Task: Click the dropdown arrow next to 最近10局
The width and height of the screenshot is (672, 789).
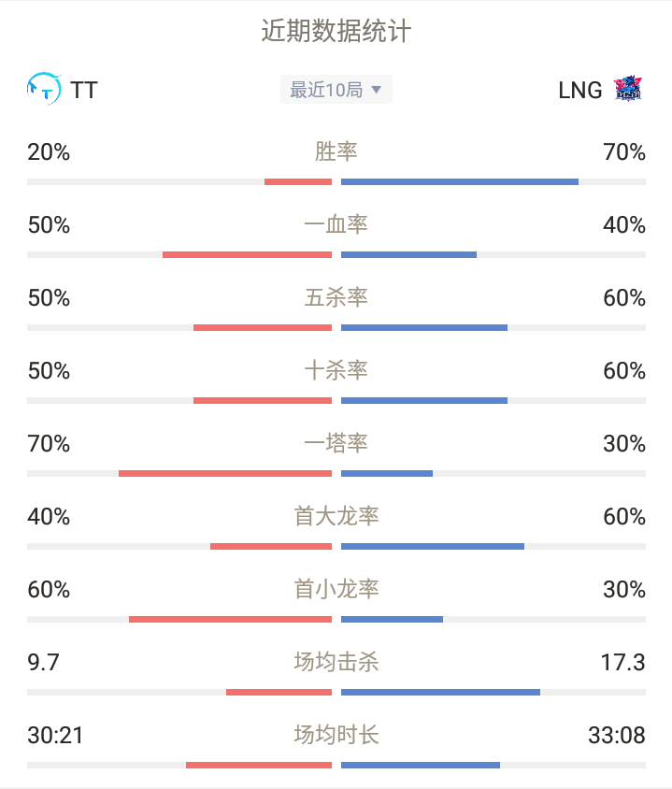Action: (376, 90)
